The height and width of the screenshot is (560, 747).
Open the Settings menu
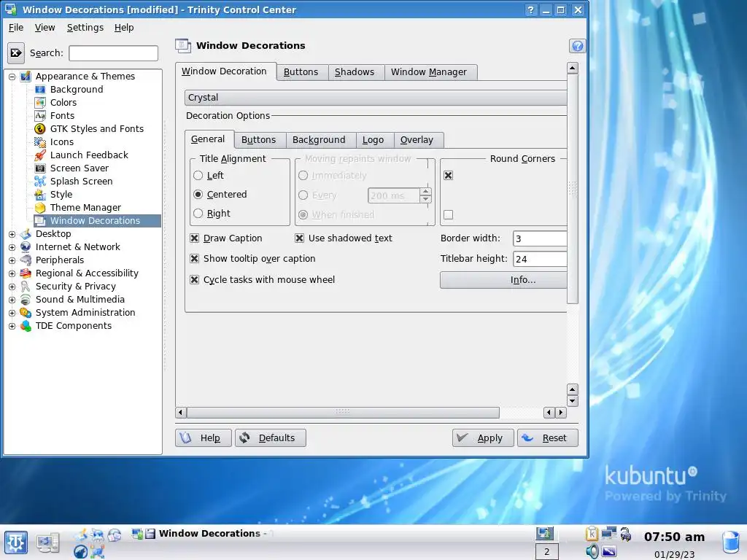pyautogui.click(x=85, y=28)
